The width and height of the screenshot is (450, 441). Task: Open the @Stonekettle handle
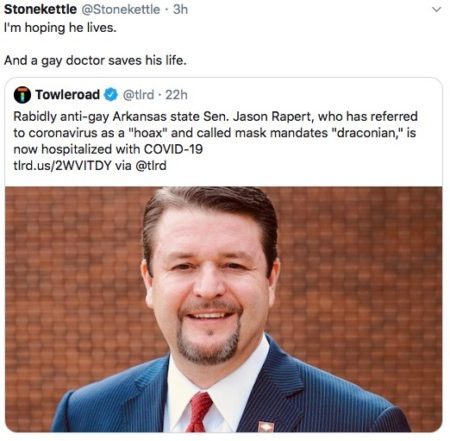(121, 9)
